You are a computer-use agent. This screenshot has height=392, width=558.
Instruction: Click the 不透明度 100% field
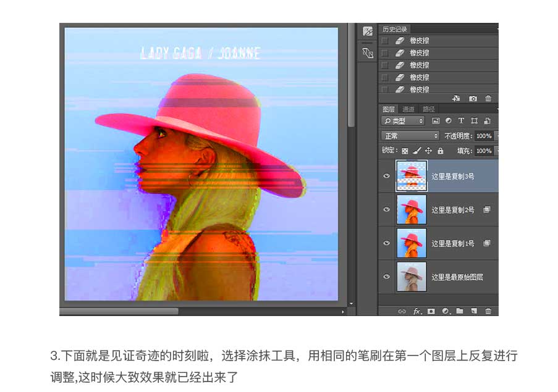click(x=484, y=136)
